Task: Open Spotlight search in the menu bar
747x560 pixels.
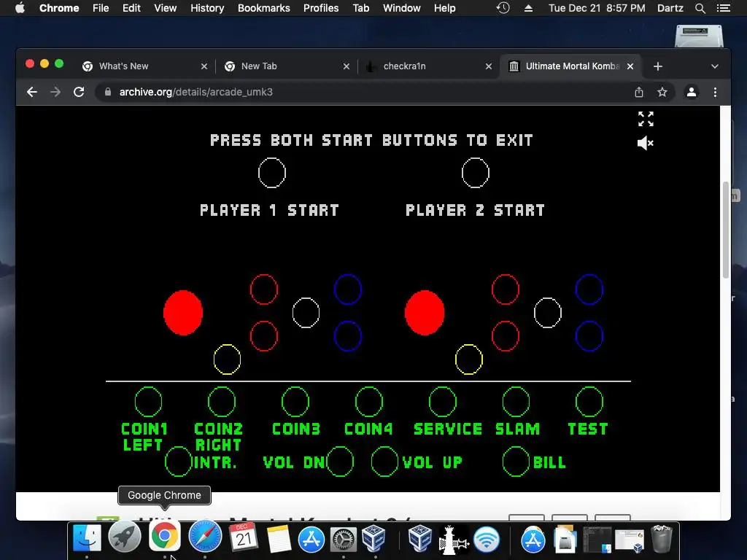Action: point(700,8)
